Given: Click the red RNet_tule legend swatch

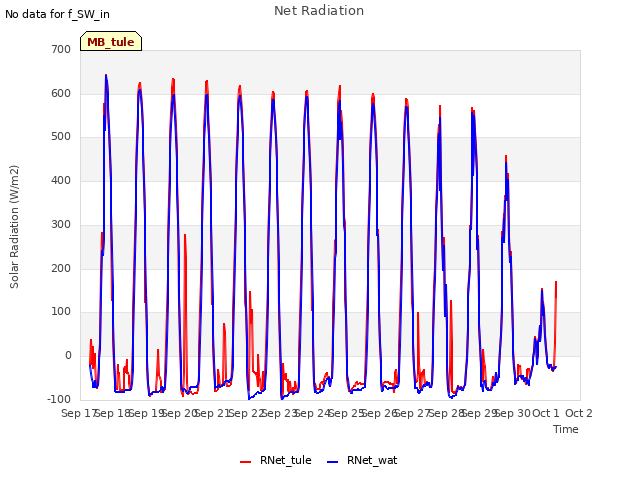Looking at the screenshot, I should (245, 462).
